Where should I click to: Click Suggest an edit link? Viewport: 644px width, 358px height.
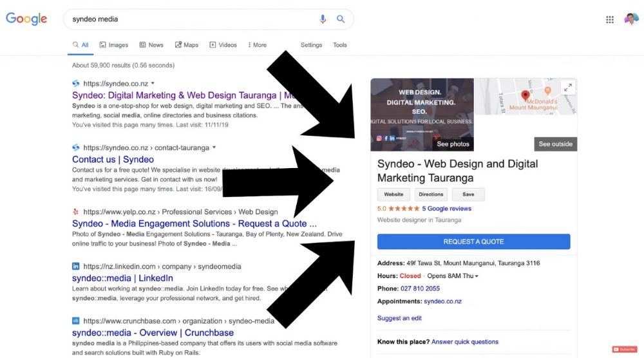[x=399, y=318]
